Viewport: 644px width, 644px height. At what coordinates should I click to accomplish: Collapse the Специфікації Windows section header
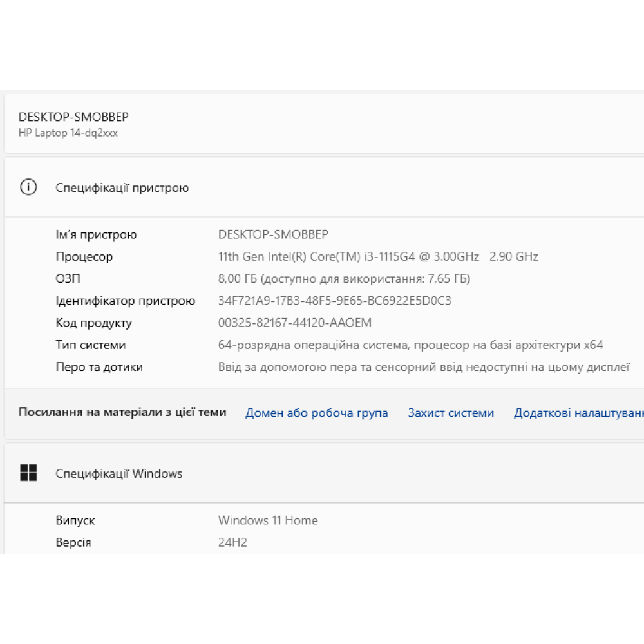coord(322,473)
